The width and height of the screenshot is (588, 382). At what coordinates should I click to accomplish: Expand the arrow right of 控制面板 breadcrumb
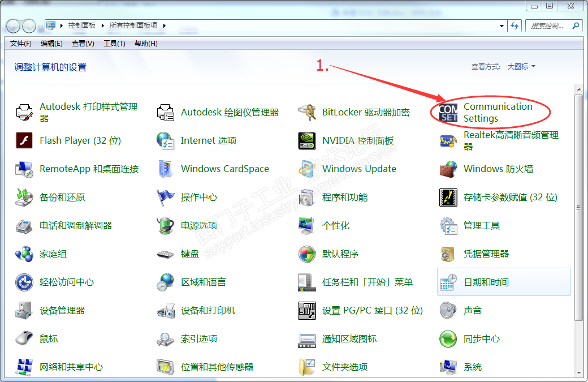pyautogui.click(x=102, y=25)
